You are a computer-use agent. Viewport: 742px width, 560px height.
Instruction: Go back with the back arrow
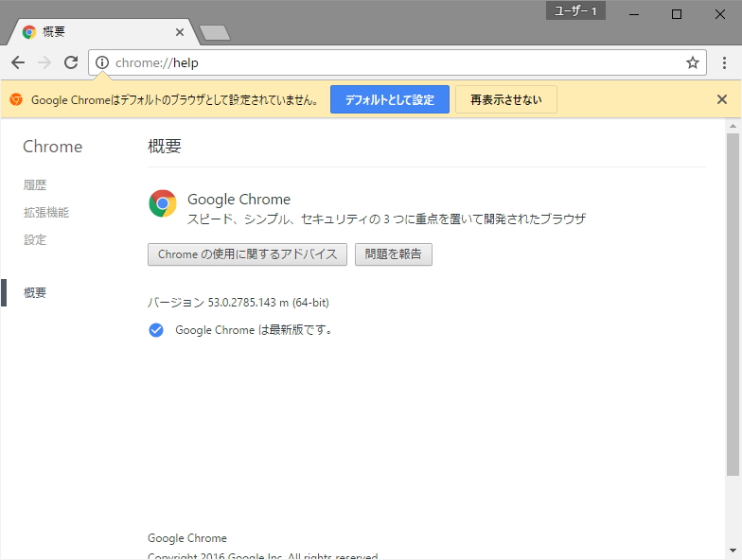(x=18, y=62)
